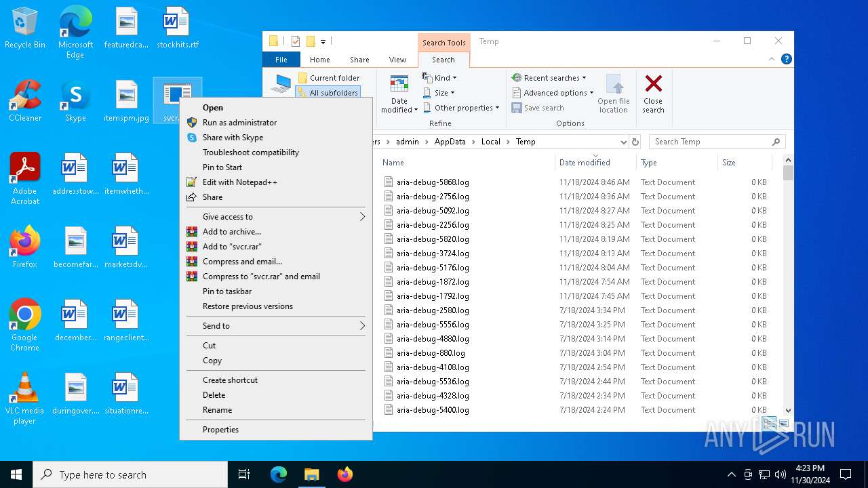Switch to the View ribbon tab

coord(397,60)
